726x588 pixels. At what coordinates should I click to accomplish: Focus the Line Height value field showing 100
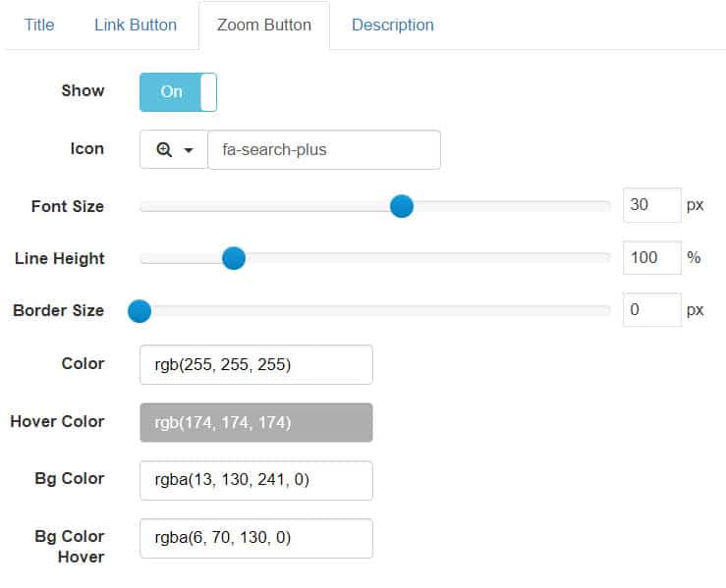coord(652,258)
